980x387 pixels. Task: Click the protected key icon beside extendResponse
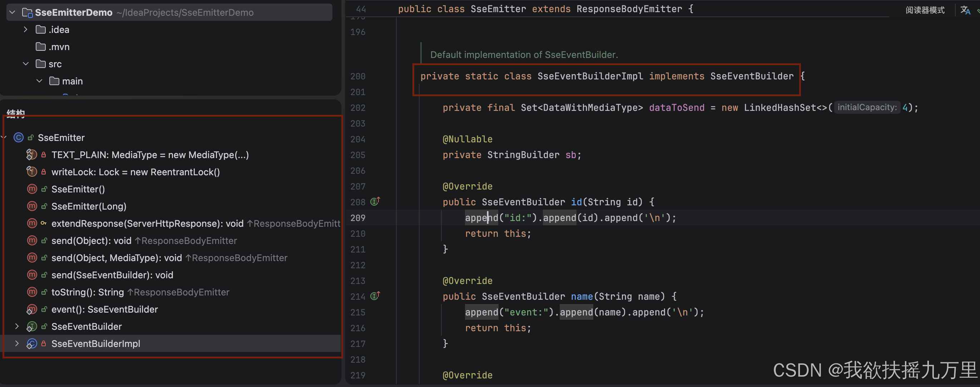click(x=44, y=223)
